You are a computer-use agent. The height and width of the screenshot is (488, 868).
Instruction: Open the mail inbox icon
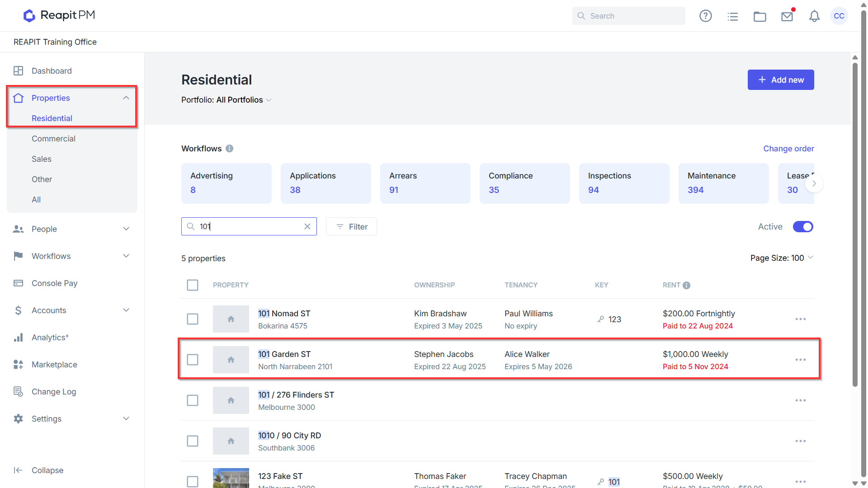point(787,16)
